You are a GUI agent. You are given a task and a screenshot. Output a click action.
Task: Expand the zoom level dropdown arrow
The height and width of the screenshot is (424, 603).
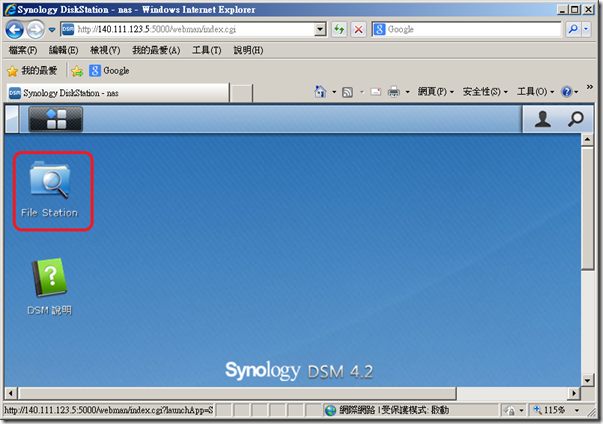coord(577,411)
